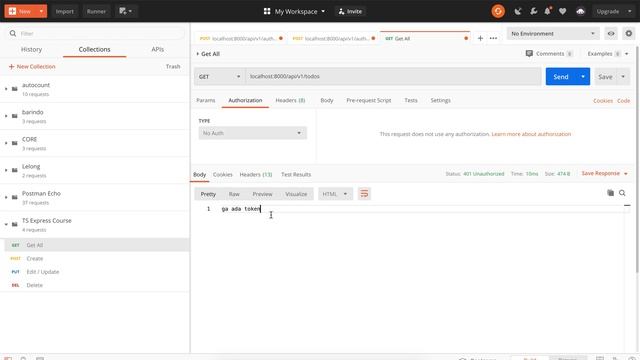Click the Comments icon

(x=529, y=53)
